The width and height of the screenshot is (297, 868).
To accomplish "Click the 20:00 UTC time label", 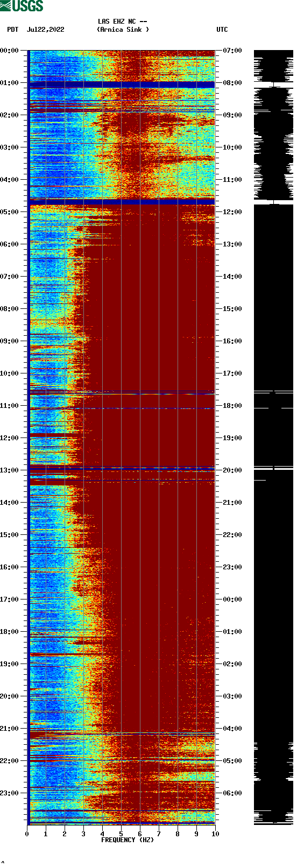I will coord(232,470).
